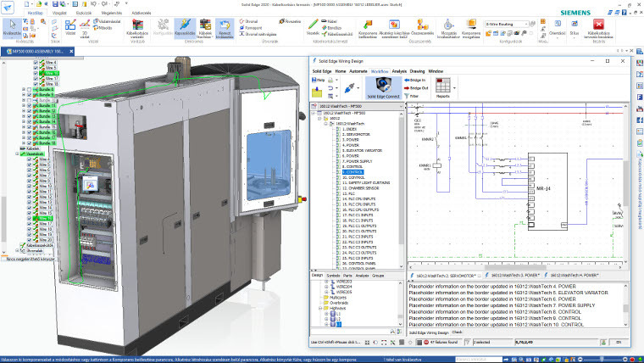Select 2. SERVOMOTOR in design tree
The height and width of the screenshot is (363, 644).
356,135
